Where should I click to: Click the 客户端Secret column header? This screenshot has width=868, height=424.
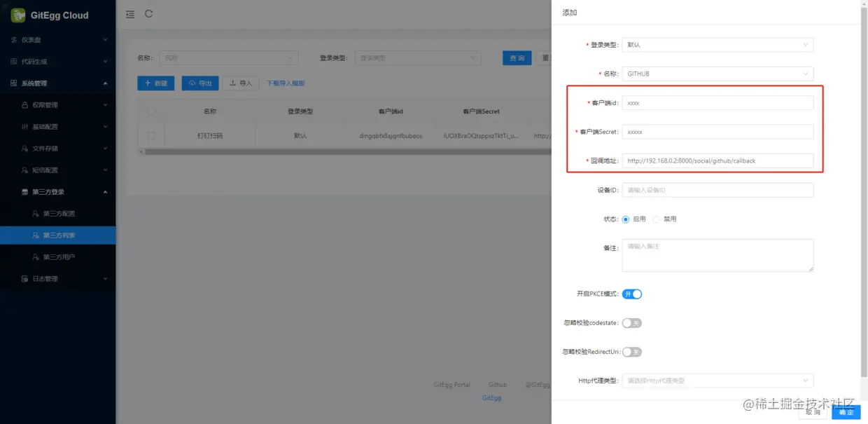click(482, 111)
